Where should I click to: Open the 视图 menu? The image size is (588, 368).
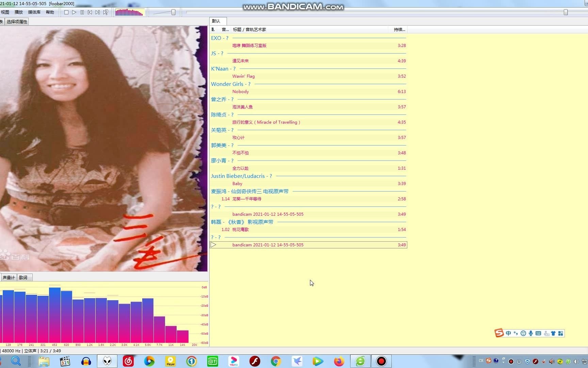pos(5,12)
